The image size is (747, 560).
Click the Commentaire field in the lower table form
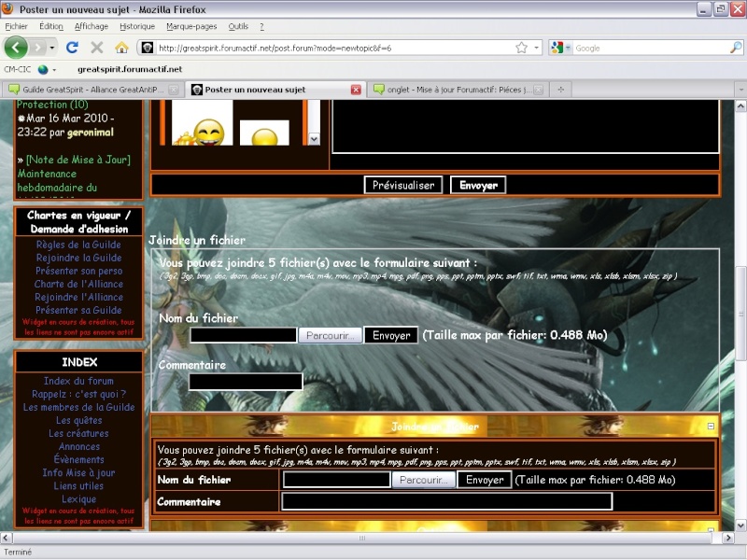(447, 501)
